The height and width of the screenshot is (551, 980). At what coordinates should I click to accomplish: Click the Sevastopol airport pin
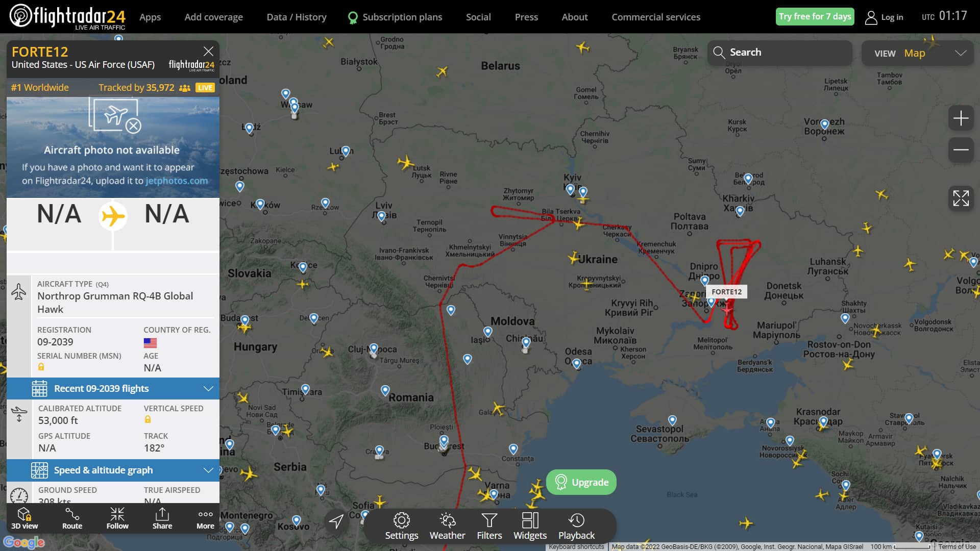672,420
